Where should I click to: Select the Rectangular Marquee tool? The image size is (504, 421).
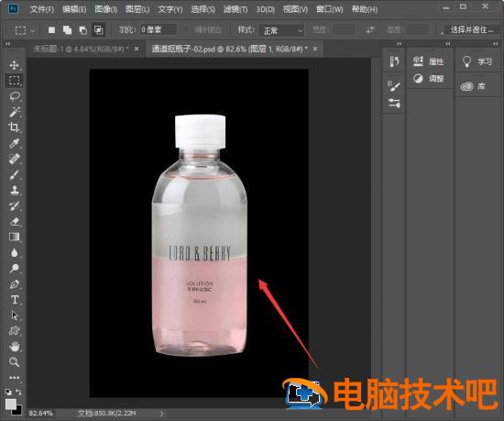(x=14, y=81)
